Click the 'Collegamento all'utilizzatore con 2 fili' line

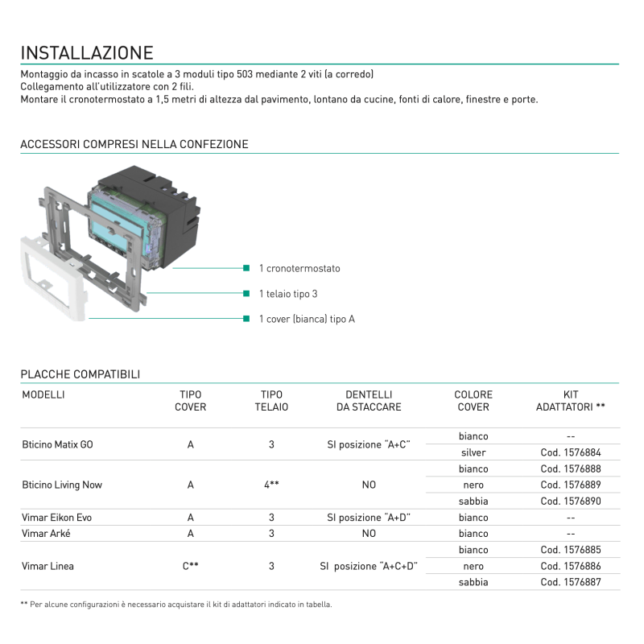tap(107, 87)
